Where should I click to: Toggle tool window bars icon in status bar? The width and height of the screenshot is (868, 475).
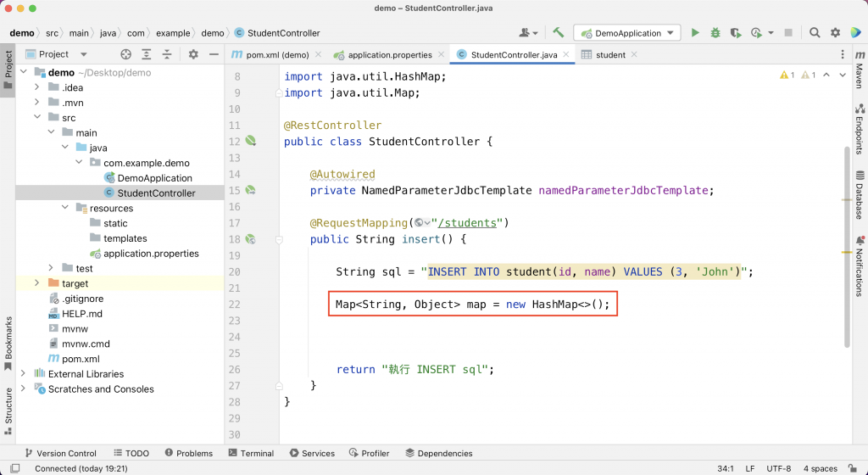15,468
